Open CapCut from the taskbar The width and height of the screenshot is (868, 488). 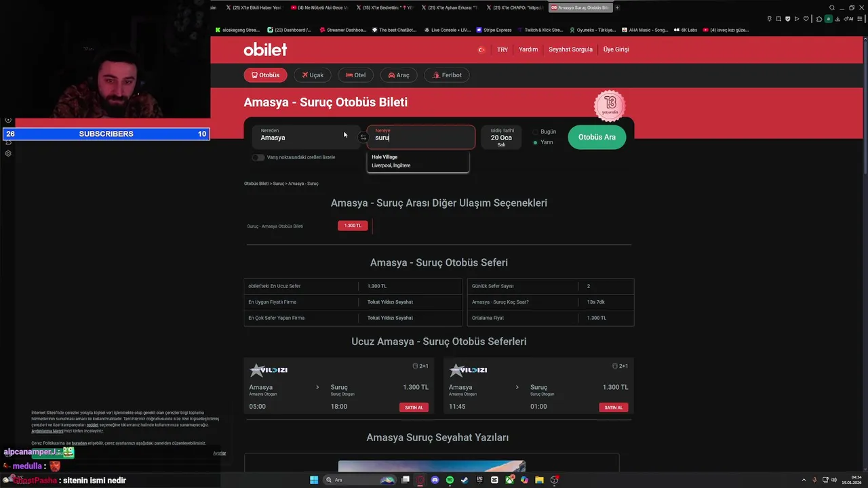point(494,480)
